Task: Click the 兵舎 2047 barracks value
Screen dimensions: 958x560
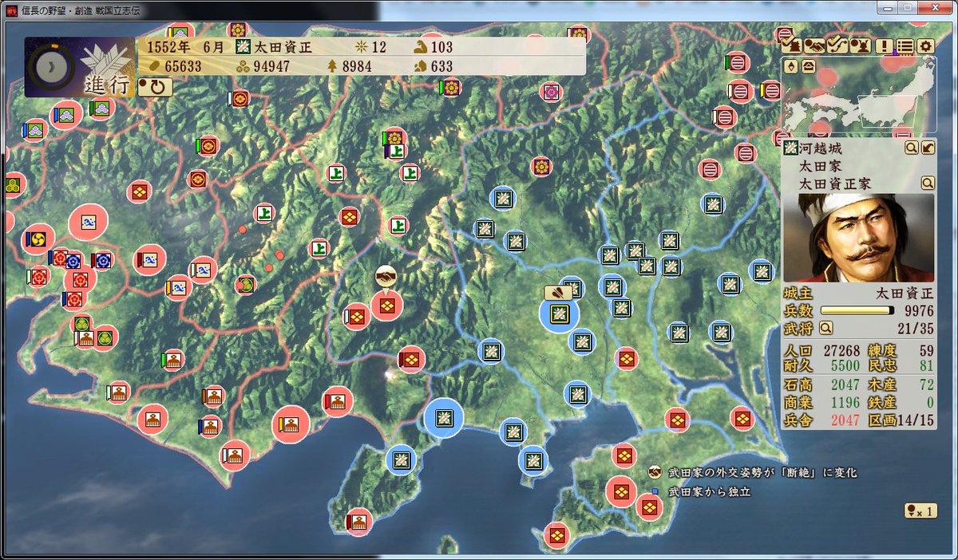Action: coord(845,420)
